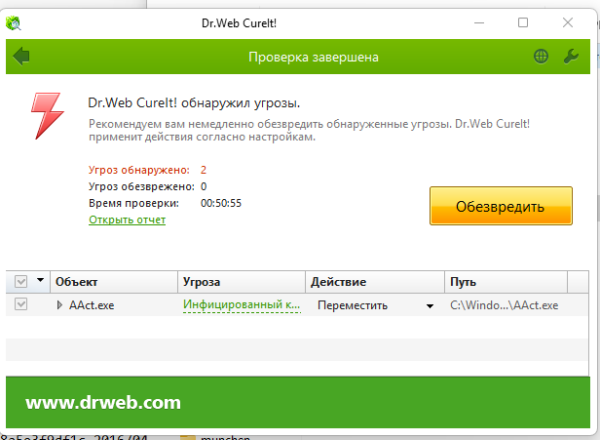Close the Dr.Web CureIt! window
The image size is (600, 440).
tap(568, 23)
